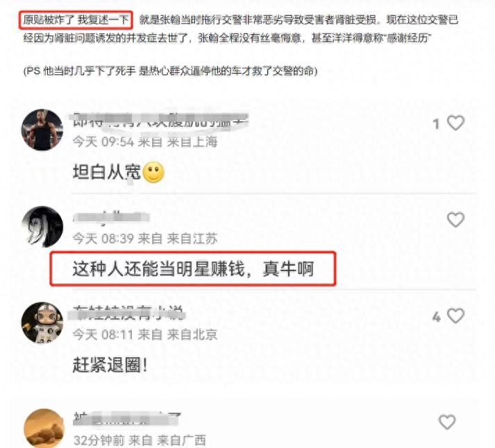Viewport: 495px width, 448px height.
Task: Click timestamp 今天 08:11 来自北京
Action: coord(145,334)
